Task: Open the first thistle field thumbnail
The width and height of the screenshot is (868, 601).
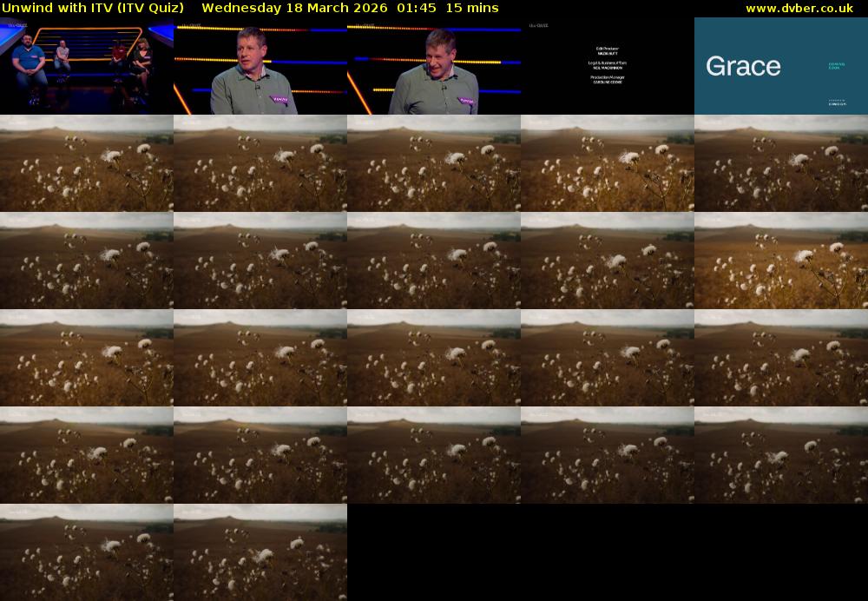Action: pos(87,163)
